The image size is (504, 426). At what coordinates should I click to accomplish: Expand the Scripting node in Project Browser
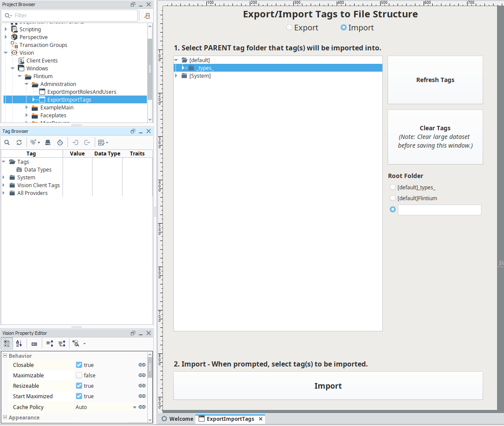click(6, 29)
